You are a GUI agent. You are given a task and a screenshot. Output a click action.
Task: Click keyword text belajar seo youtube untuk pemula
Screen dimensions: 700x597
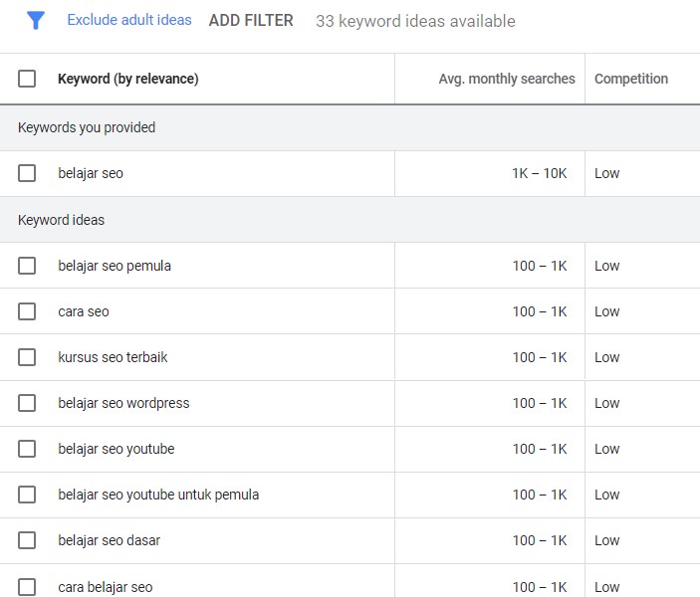pyautogui.click(x=158, y=495)
